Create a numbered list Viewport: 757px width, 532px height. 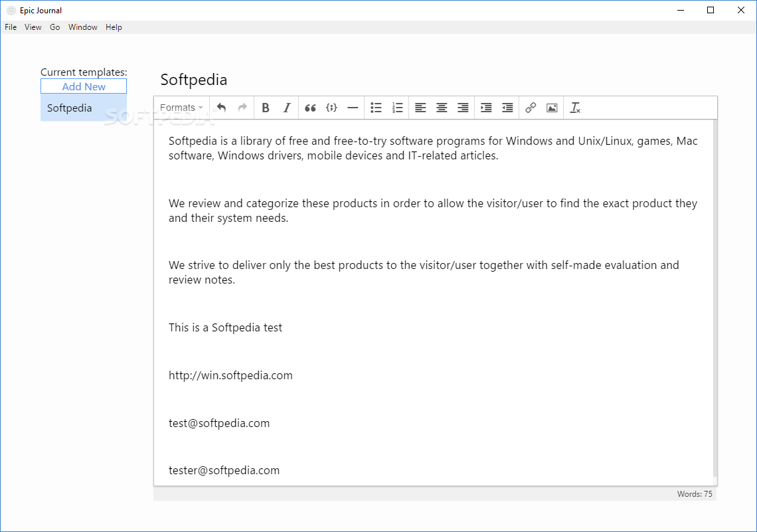[x=397, y=108]
